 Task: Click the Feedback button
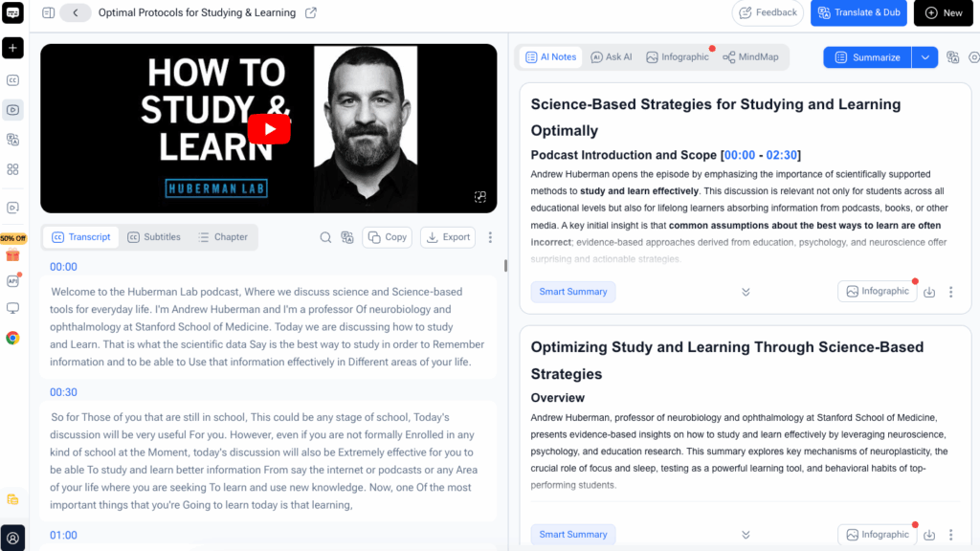tap(768, 12)
